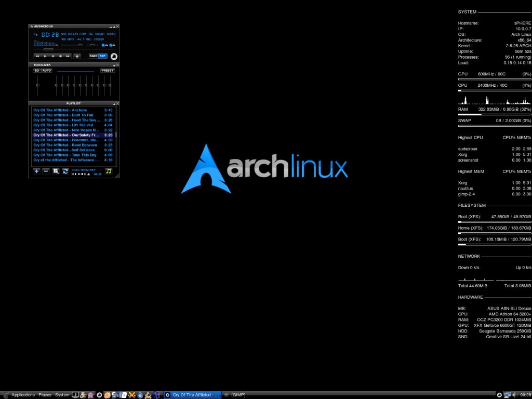Click the playlist add (+) button
Viewport: 532px width, 399px height.
(36, 171)
